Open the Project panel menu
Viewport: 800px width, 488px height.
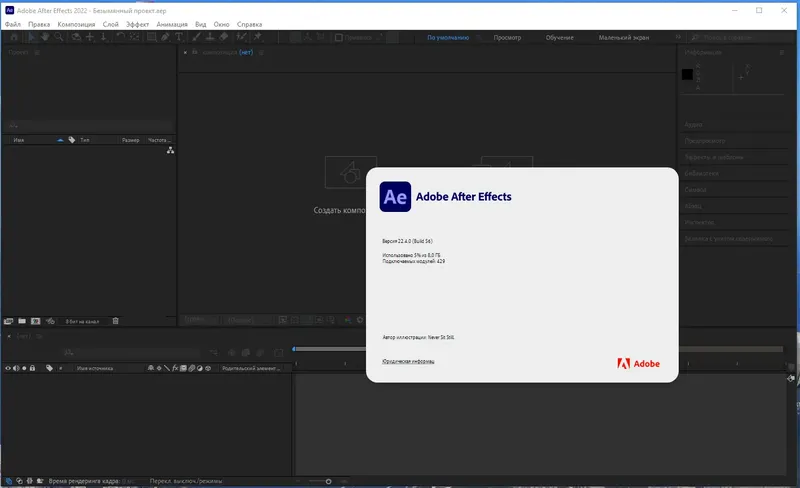pyautogui.click(x=37, y=52)
